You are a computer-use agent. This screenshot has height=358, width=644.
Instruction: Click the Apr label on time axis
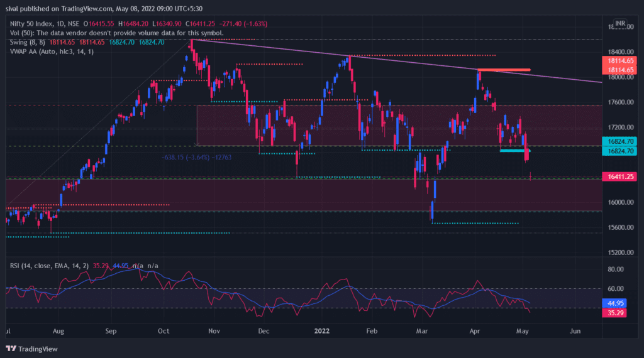click(475, 331)
